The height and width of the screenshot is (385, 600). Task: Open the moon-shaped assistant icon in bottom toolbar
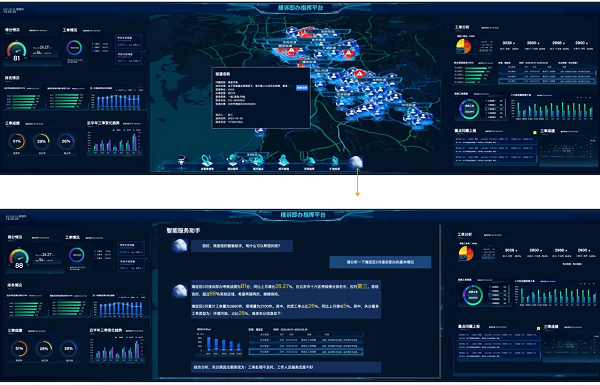(x=355, y=162)
